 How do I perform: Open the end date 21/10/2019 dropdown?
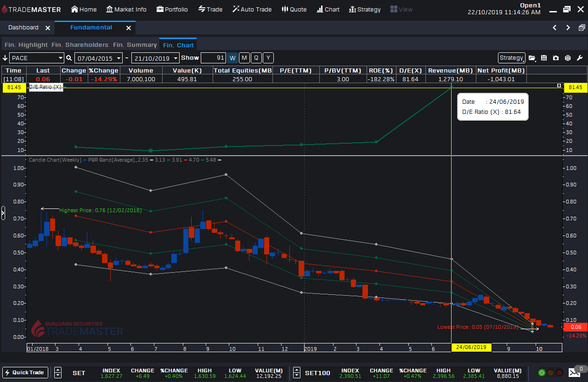pos(175,58)
